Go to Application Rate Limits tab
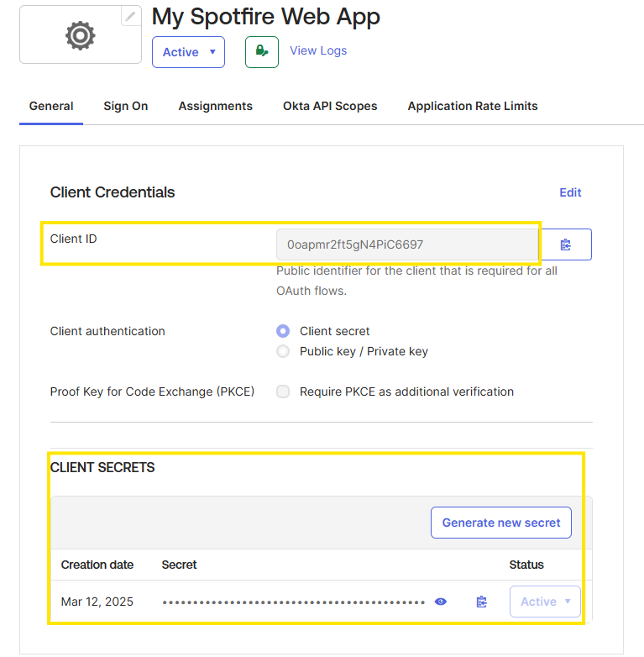 click(473, 106)
